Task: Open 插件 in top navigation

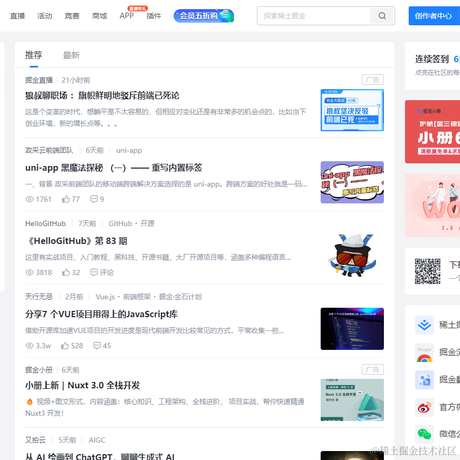Action: click(x=154, y=16)
